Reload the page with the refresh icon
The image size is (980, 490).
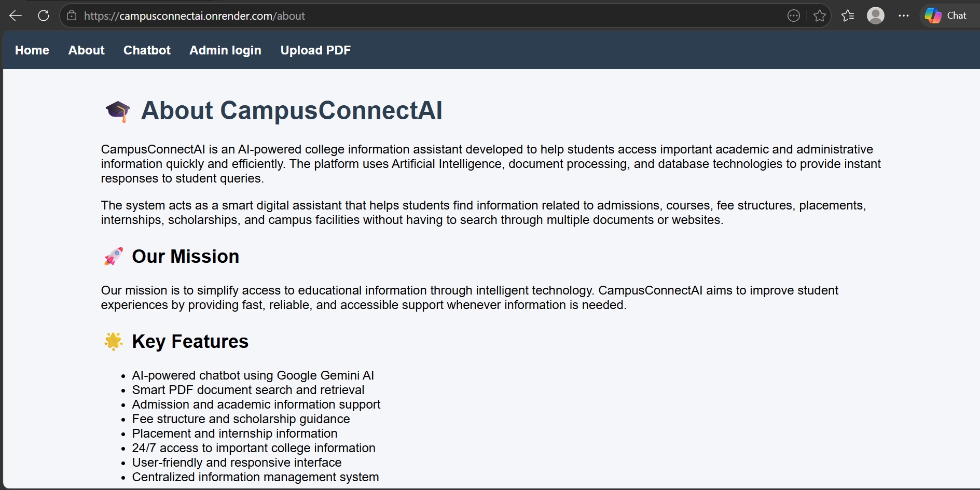point(44,16)
